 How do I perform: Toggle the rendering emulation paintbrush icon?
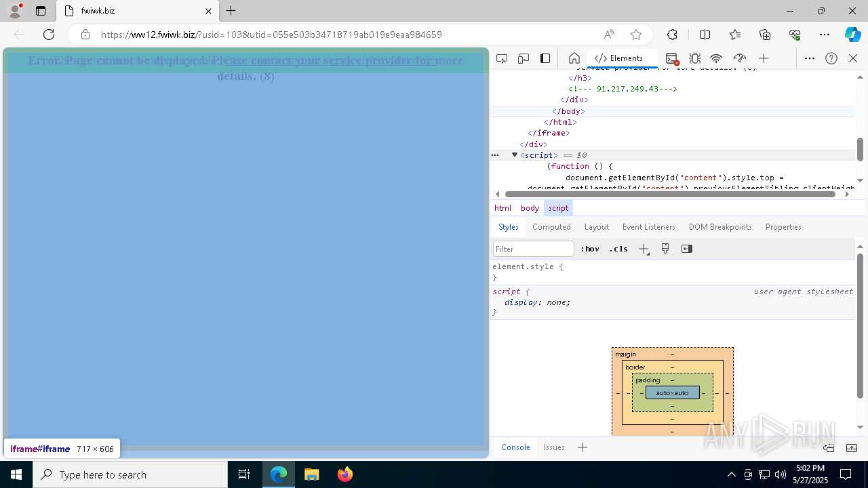click(x=665, y=249)
